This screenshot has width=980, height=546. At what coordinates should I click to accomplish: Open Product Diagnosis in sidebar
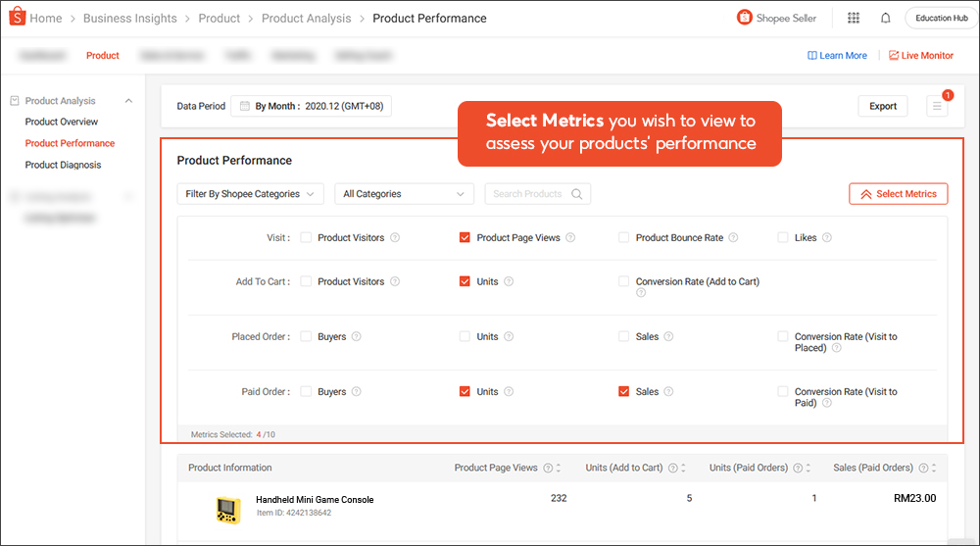pyautogui.click(x=63, y=165)
